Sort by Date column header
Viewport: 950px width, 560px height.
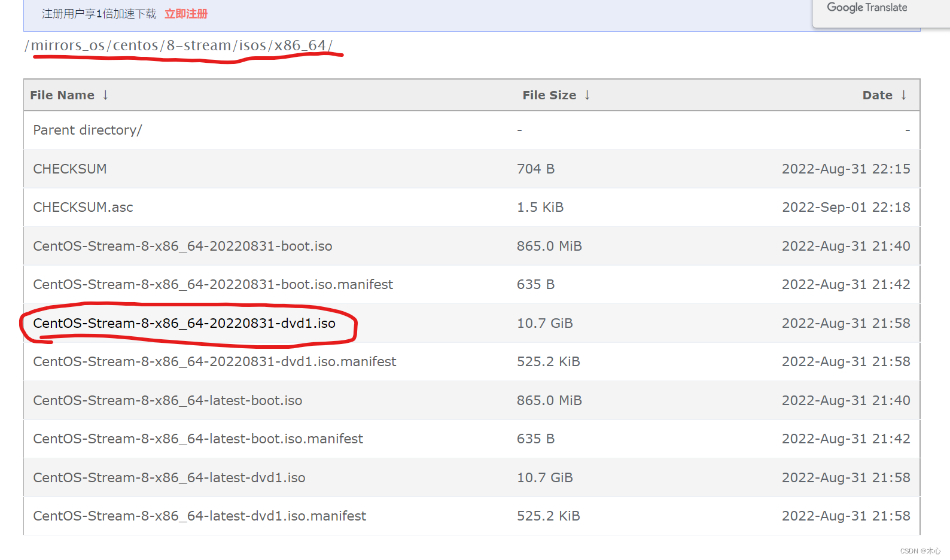click(x=878, y=95)
